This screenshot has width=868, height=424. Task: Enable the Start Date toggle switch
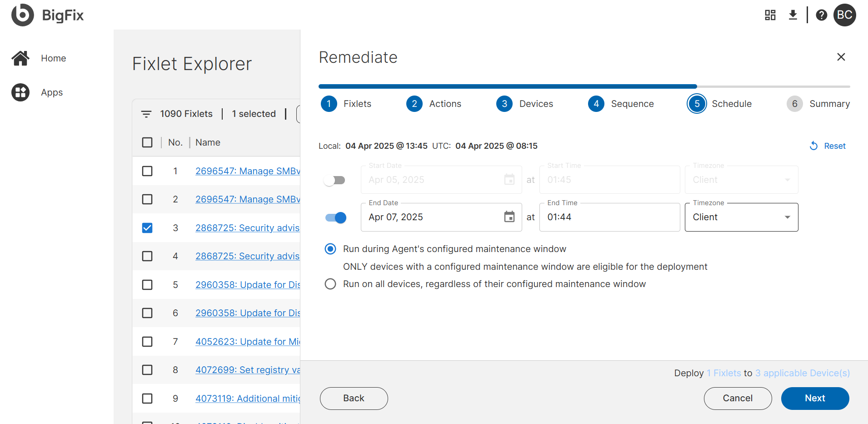coord(335,180)
